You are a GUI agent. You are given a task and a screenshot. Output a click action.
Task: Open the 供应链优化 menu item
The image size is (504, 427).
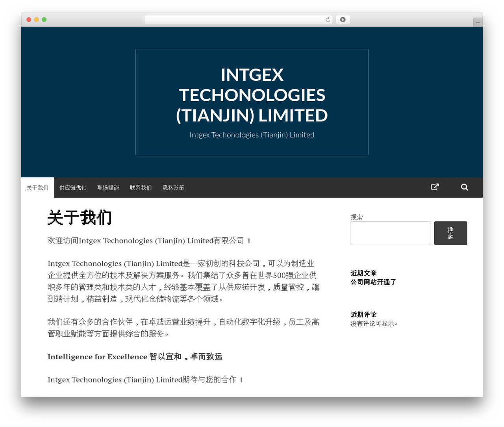73,188
